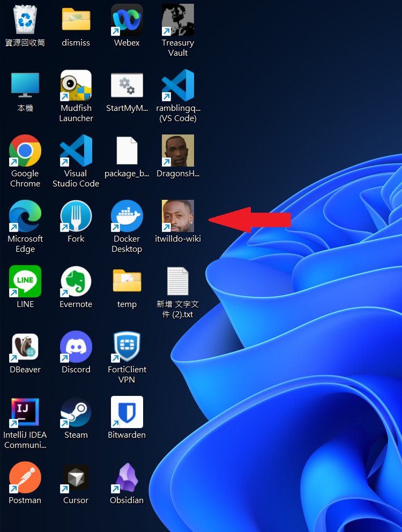Select the 新增 文字文件 (2).txt file
This screenshot has width=402, height=532.
coord(178,281)
